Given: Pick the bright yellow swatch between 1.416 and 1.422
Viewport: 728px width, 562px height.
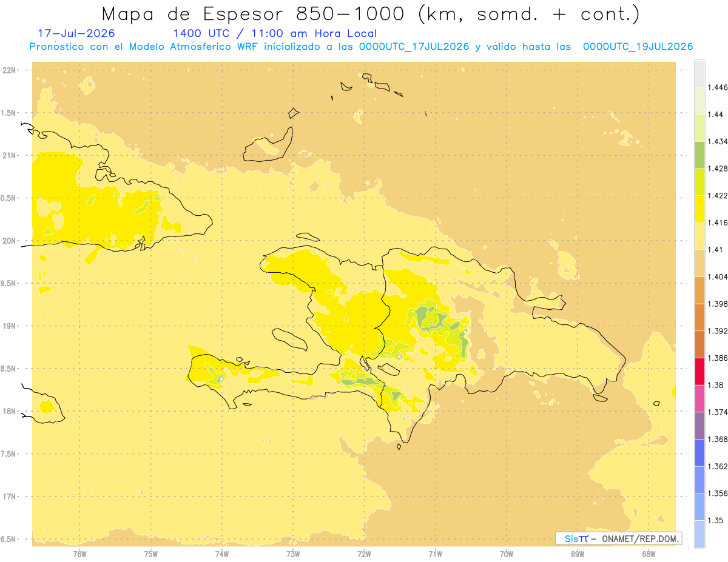Looking at the screenshot, I should pyautogui.click(x=699, y=209).
